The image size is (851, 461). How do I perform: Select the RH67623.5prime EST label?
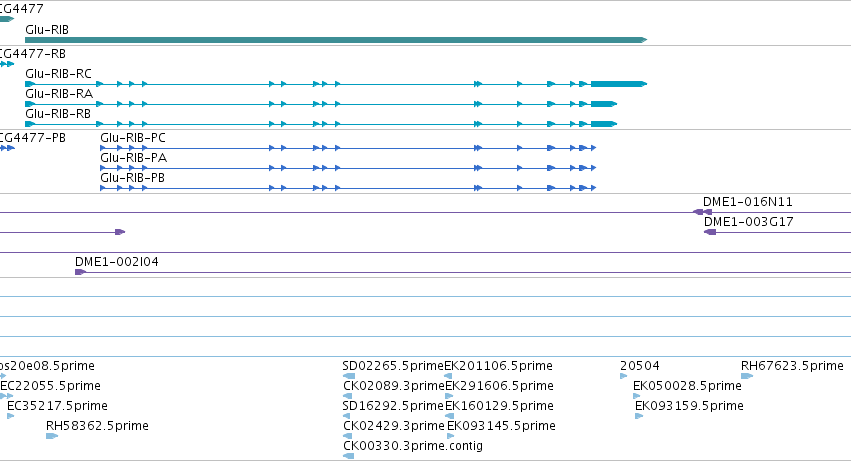point(792,366)
